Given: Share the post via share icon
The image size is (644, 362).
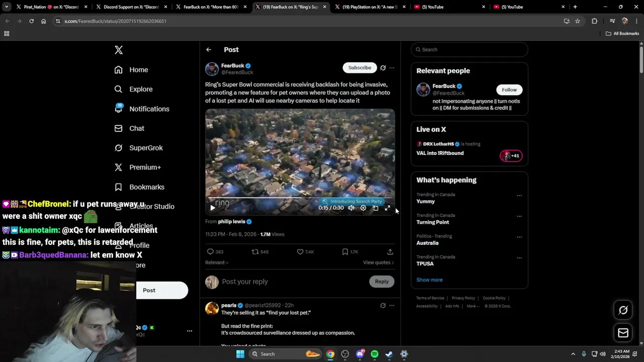Looking at the screenshot, I should 390,252.
